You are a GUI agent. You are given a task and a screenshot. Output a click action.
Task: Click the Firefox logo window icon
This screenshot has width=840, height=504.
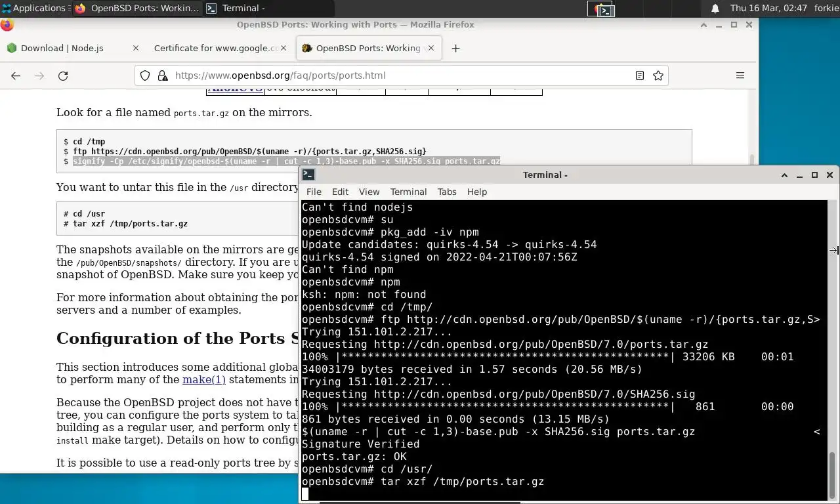point(7,24)
